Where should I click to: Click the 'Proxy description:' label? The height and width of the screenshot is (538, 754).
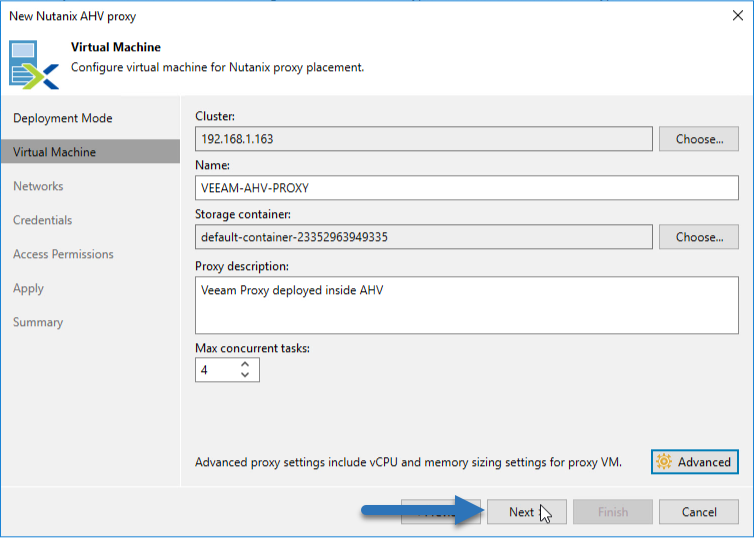pyautogui.click(x=242, y=266)
